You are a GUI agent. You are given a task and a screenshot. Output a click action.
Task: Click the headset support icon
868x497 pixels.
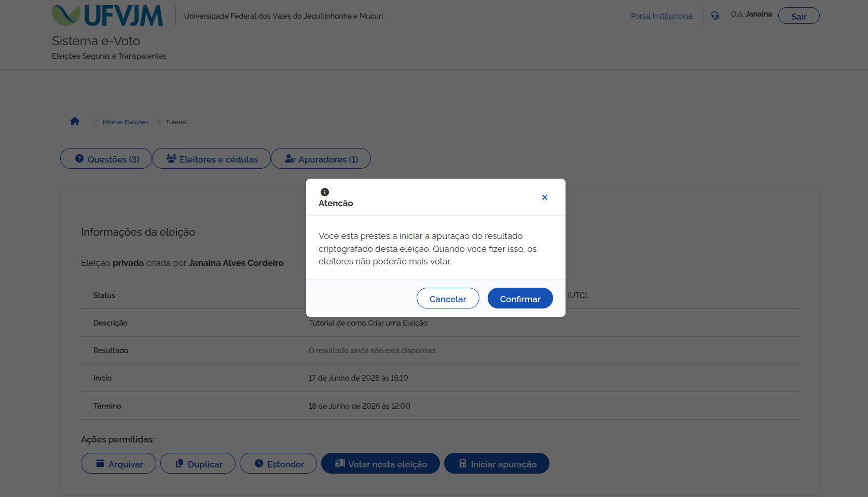715,16
